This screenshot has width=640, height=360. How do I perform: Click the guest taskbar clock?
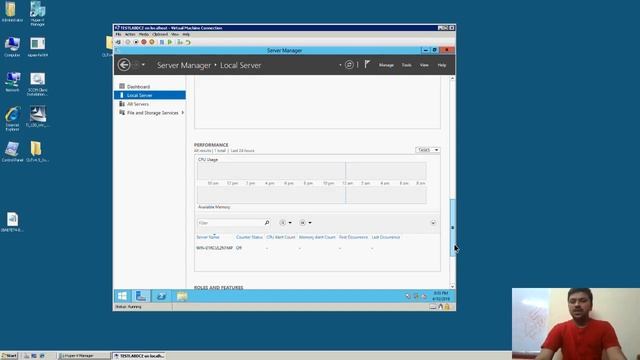pos(441,296)
